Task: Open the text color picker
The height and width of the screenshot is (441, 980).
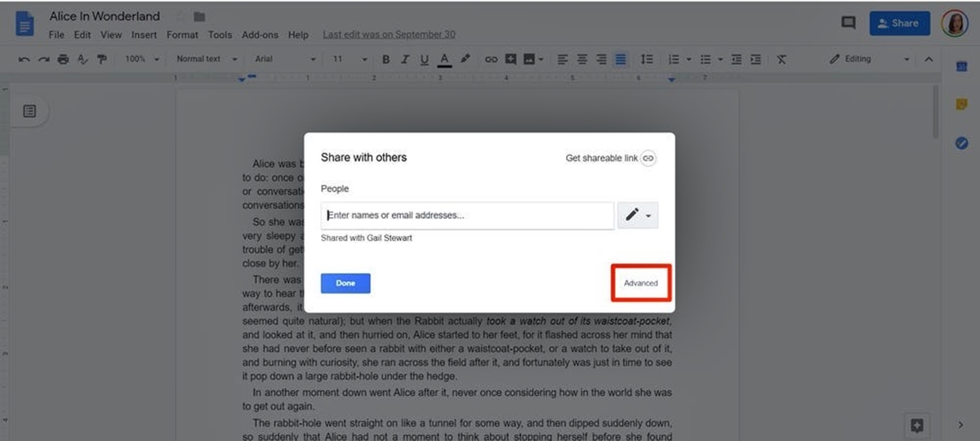Action: click(444, 60)
